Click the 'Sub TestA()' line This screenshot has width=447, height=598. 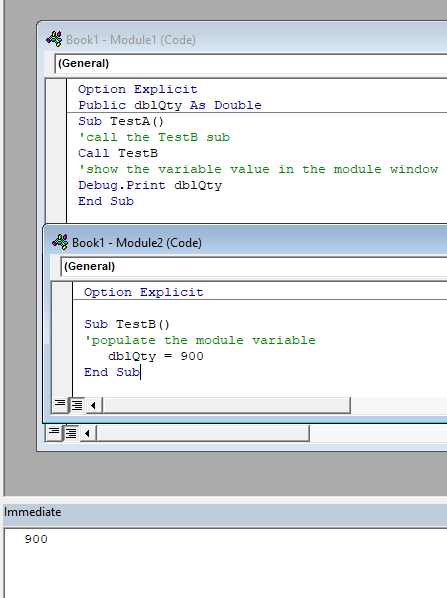click(x=121, y=121)
